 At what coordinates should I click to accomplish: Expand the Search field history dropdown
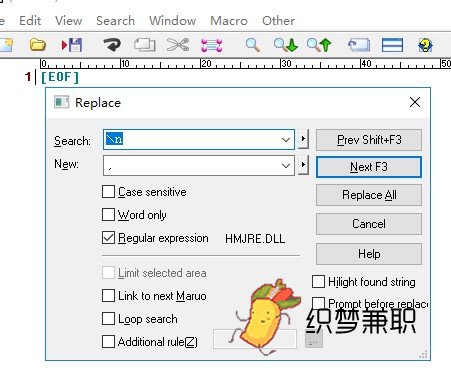coord(286,140)
